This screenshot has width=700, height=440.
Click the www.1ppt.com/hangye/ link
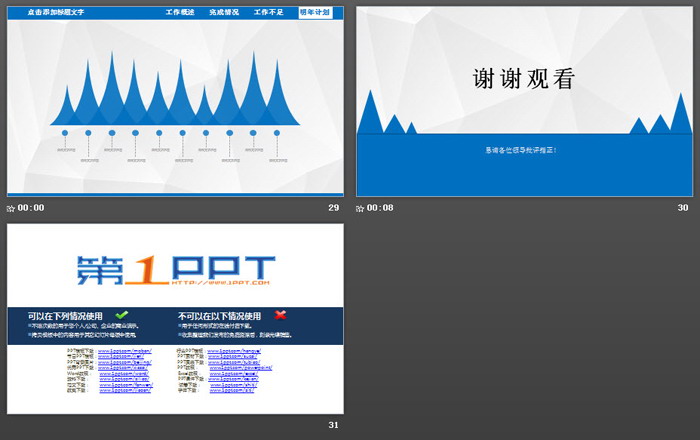coord(234,351)
